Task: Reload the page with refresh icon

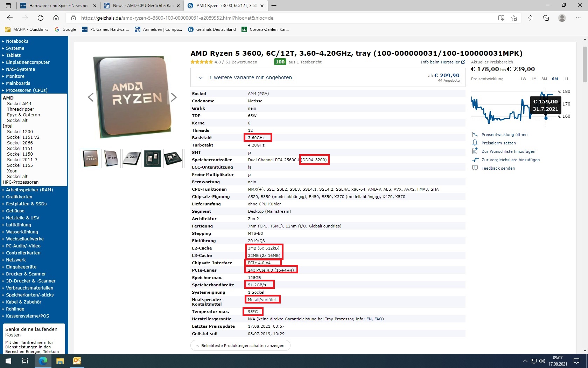Action: (x=41, y=18)
